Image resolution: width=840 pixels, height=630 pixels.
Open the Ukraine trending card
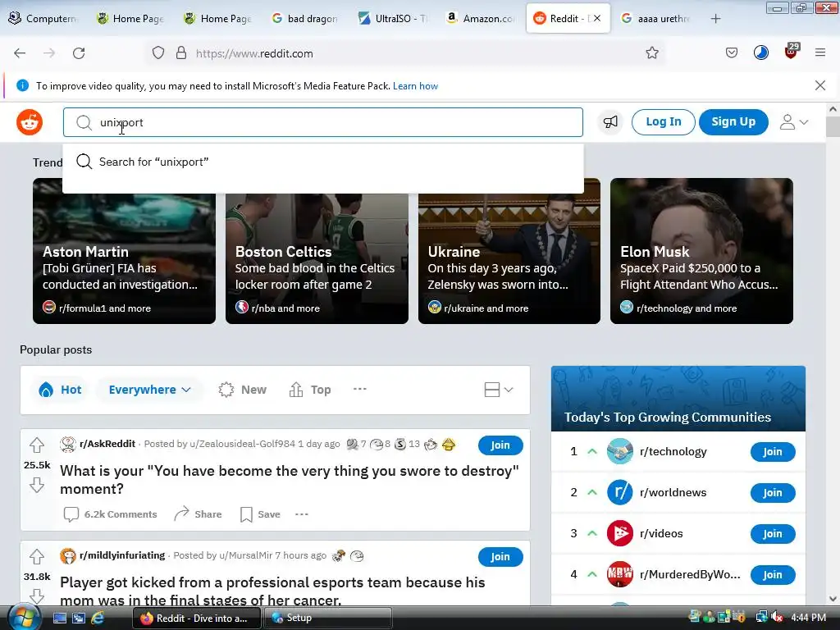[509, 251]
